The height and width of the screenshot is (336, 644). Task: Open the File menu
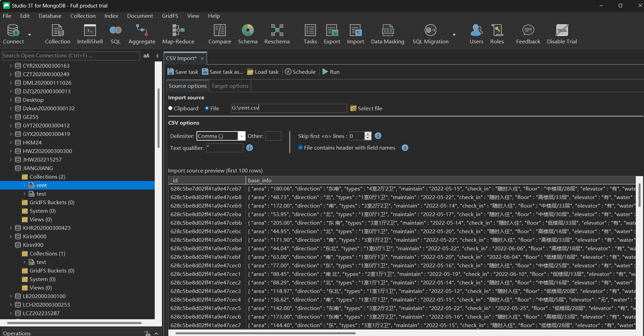click(x=7, y=16)
